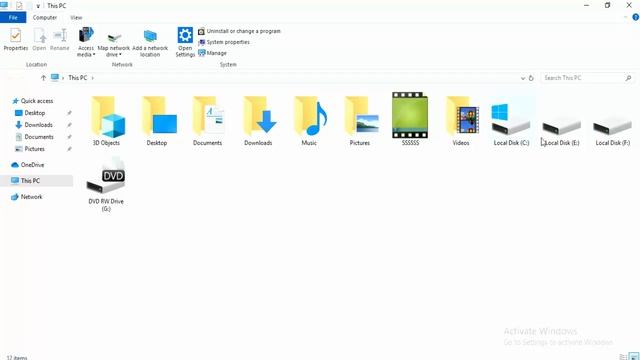This screenshot has width=640, height=360.
Task: Click This PC in address bar
Action: pyautogui.click(x=78, y=78)
